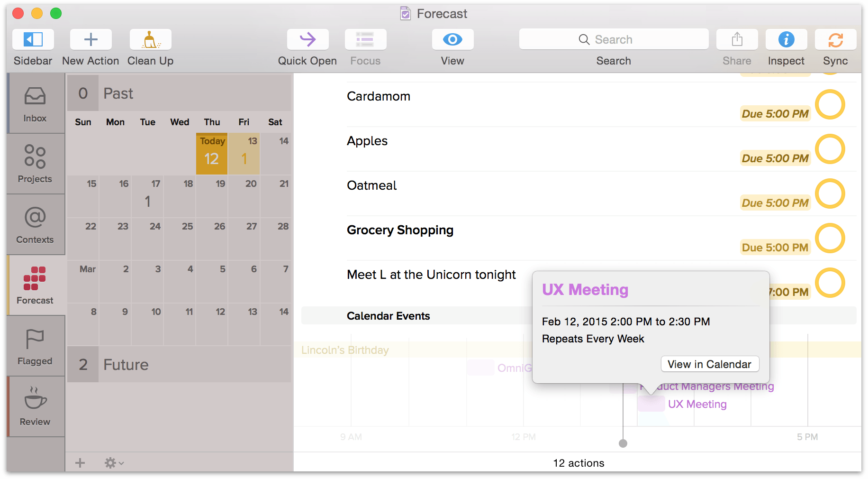Check off the Oatmeal action
This screenshot has width=868, height=479.
(x=830, y=193)
